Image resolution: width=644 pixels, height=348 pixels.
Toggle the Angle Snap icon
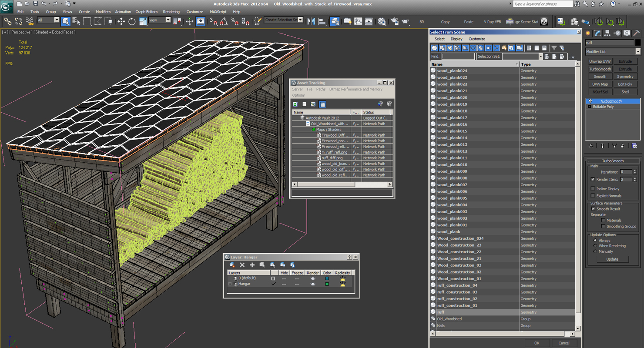coord(224,21)
